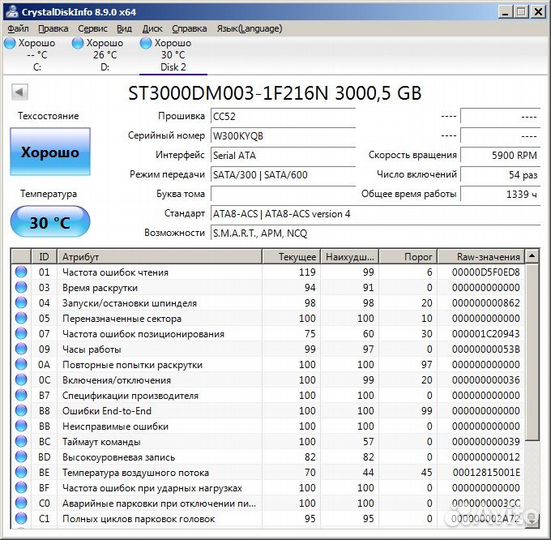Click the empty Буква тома field

point(283,194)
